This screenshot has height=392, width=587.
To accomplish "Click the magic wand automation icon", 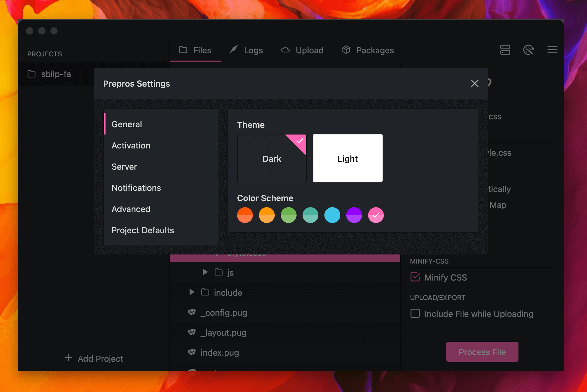I will 529,50.
